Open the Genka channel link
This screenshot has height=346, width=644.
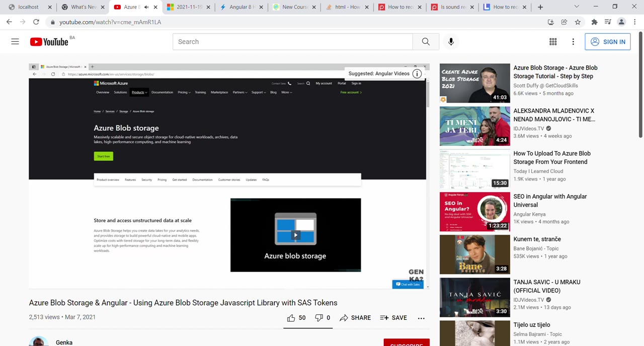(x=64, y=342)
